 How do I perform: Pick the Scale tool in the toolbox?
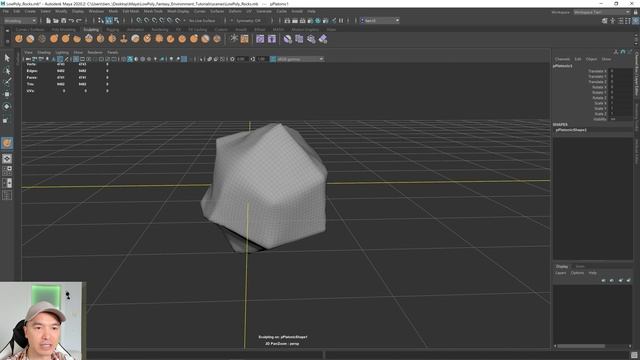click(x=7, y=120)
